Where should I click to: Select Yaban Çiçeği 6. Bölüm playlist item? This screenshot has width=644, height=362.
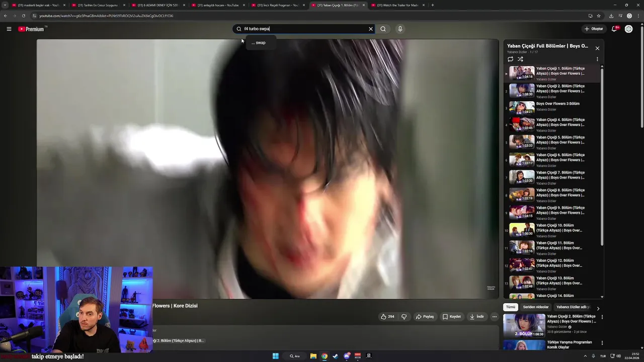[x=552, y=159]
